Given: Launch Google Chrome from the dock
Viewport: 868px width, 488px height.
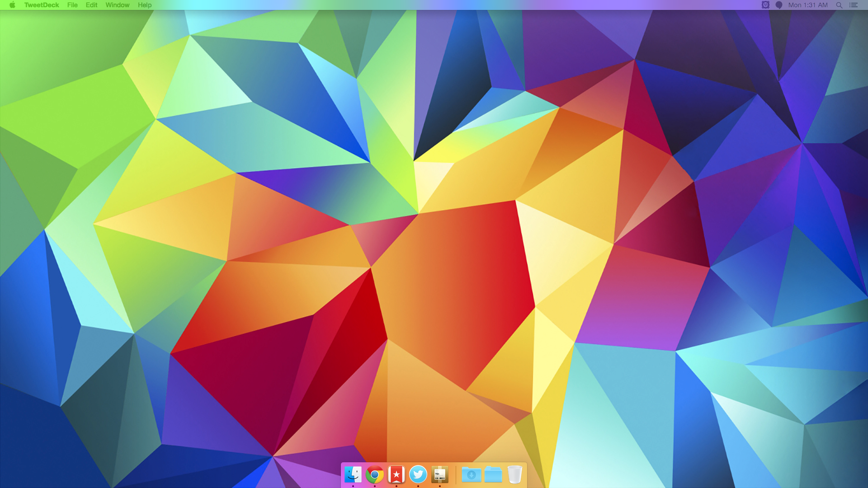Looking at the screenshot, I should (374, 474).
